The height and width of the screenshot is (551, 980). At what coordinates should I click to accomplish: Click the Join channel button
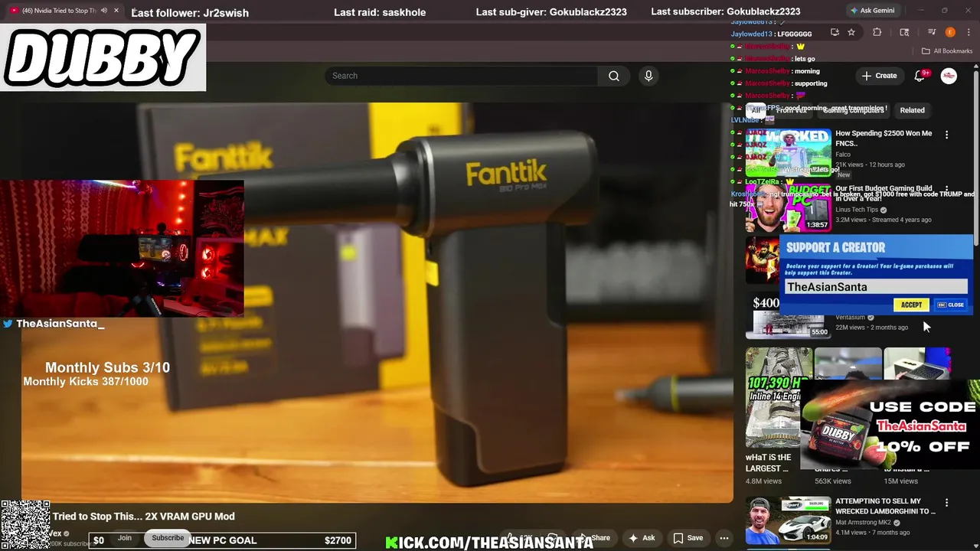[x=125, y=538]
